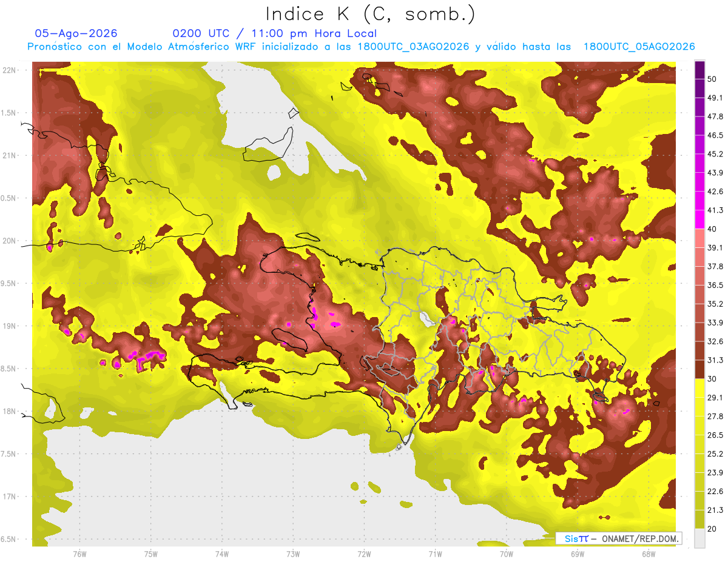Click the colorbar value "47.8"
This screenshot has width=728, height=562.
(x=715, y=116)
